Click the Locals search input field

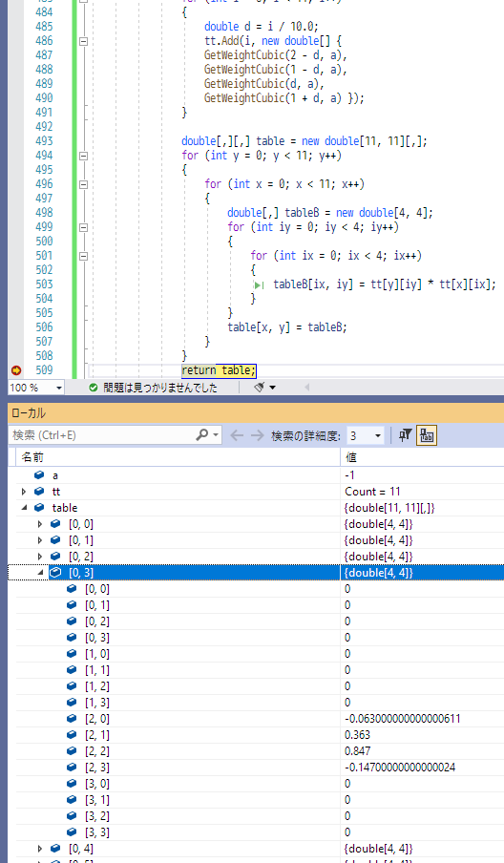pos(103,435)
